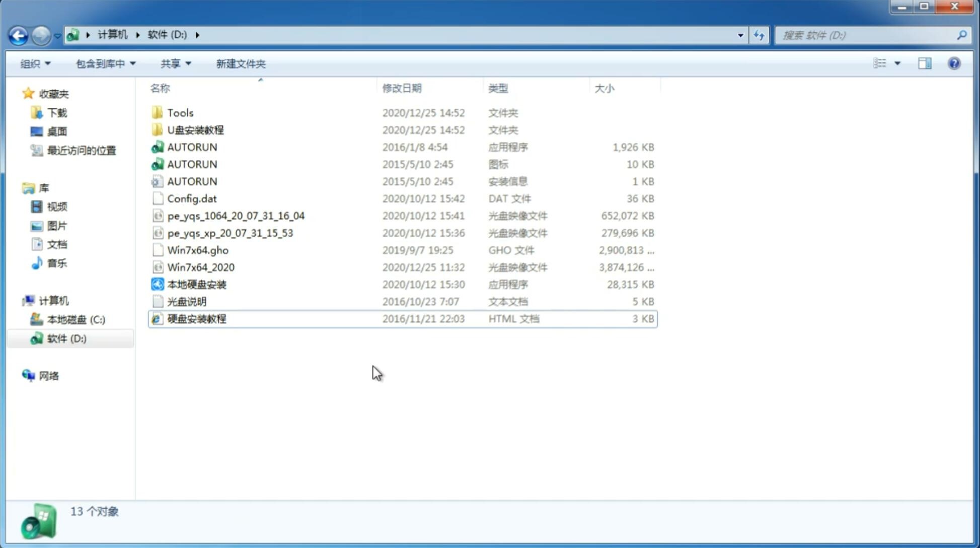
Task: Click 包含到库中 dropdown button
Action: coord(104,62)
